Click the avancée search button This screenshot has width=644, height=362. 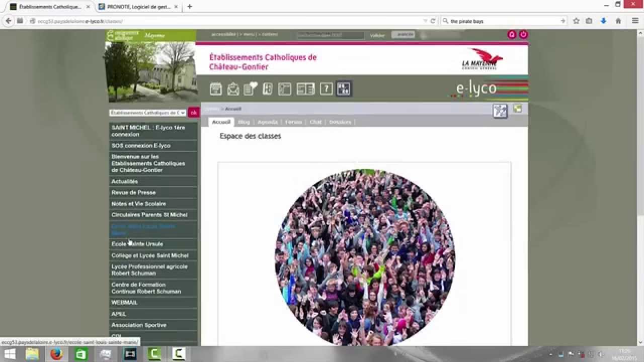click(x=403, y=35)
